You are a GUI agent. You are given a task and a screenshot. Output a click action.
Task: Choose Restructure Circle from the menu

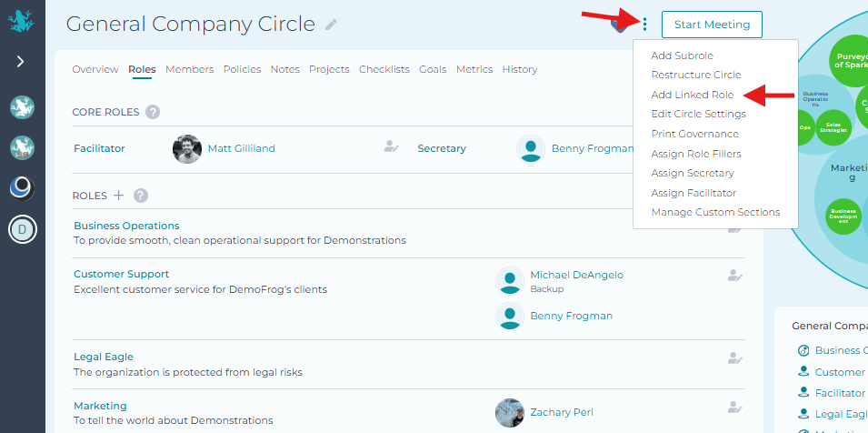pos(695,75)
